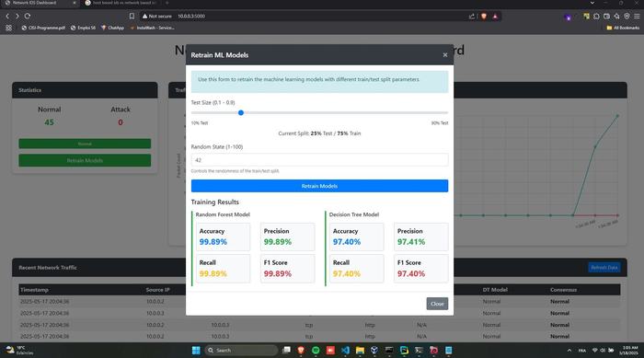Viewport: 644px width, 358px height.
Task: Close the Retrain ML Models dialog via X
Action: tap(444, 54)
